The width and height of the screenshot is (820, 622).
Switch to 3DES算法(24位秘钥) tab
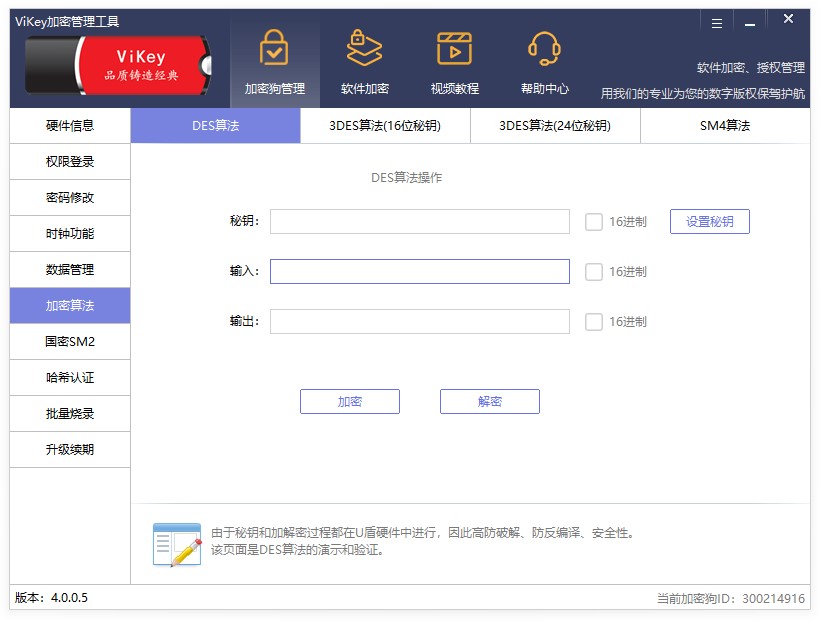(x=555, y=126)
